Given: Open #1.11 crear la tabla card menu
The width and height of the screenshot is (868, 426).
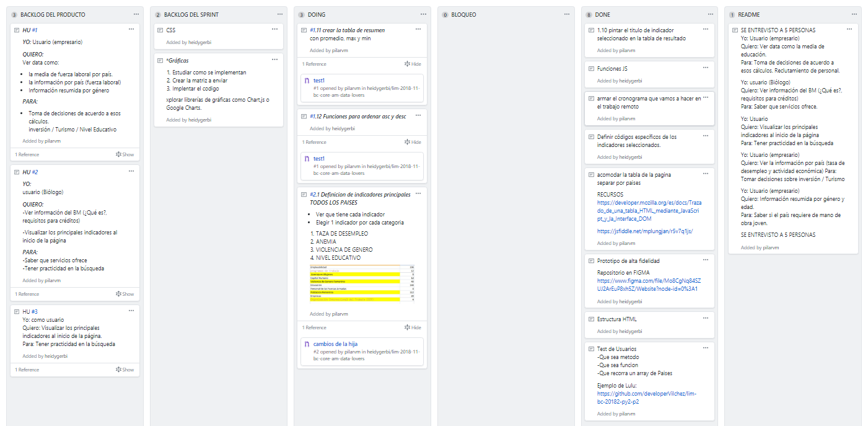Looking at the screenshot, I should pyautogui.click(x=418, y=29).
